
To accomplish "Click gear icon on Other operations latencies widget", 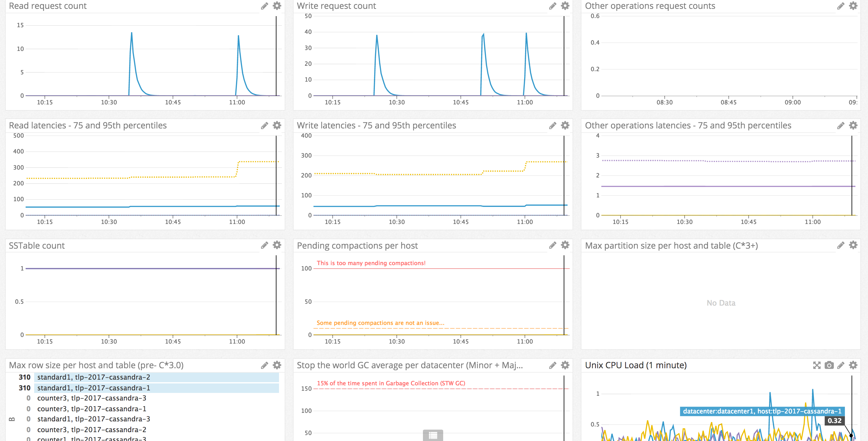I will [x=853, y=125].
